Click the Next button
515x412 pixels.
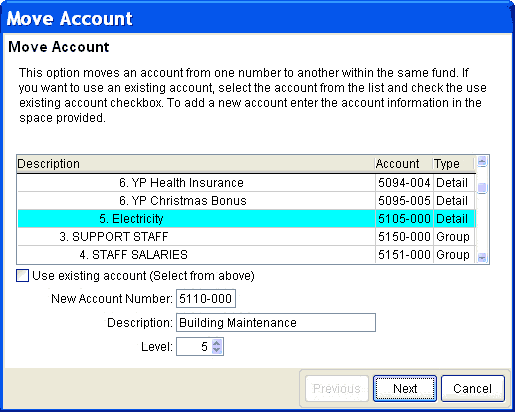point(405,388)
